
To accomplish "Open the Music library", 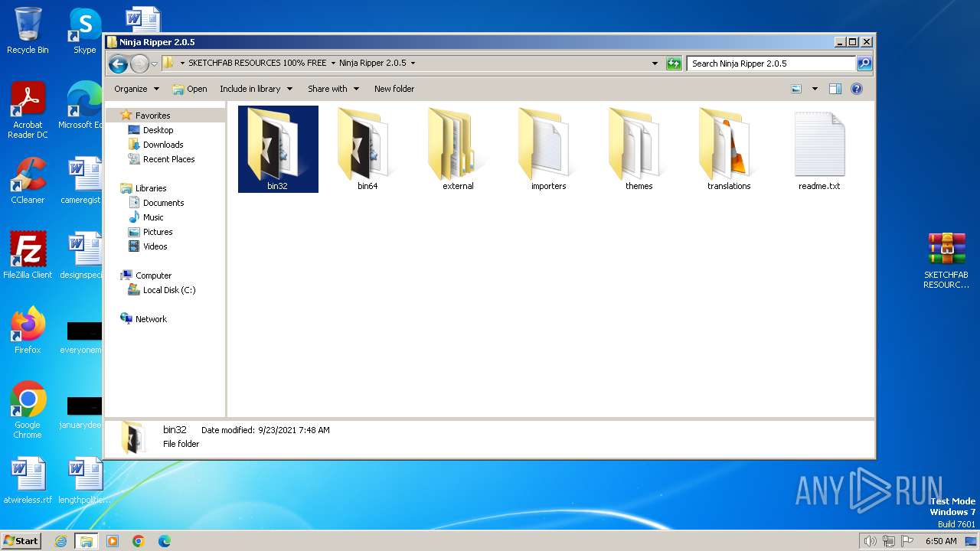I will click(153, 217).
